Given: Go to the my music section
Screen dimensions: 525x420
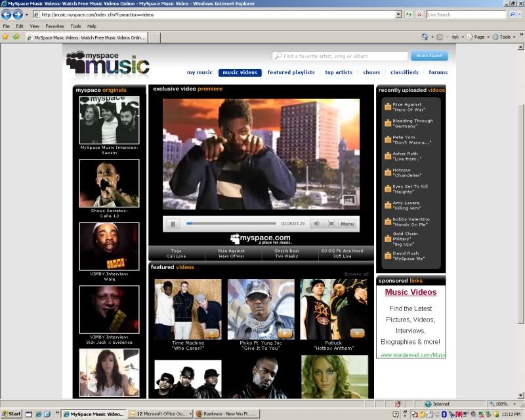Looking at the screenshot, I should pos(199,72).
